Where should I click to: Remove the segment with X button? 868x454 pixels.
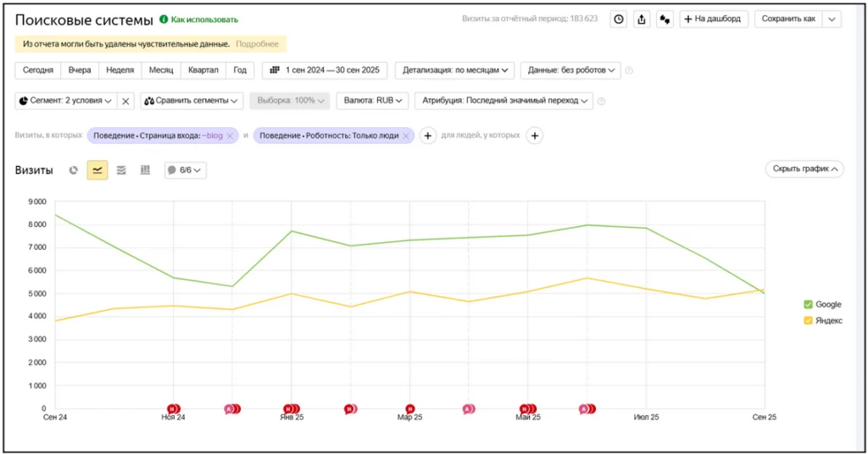(x=125, y=101)
